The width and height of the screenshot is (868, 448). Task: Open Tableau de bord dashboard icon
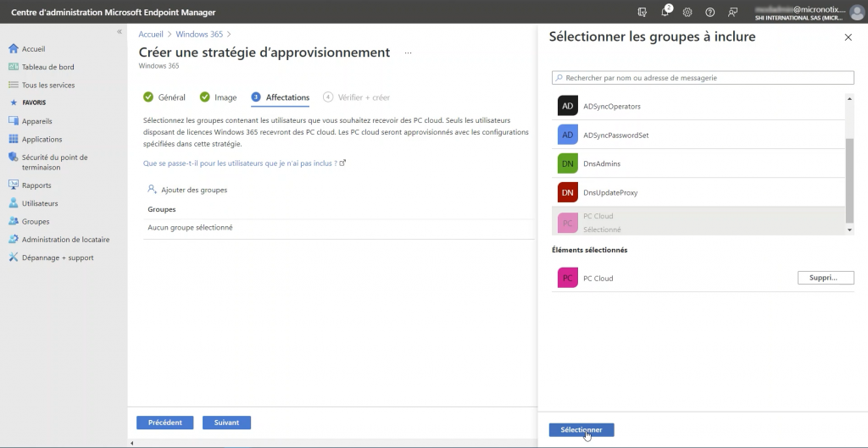coord(14,67)
